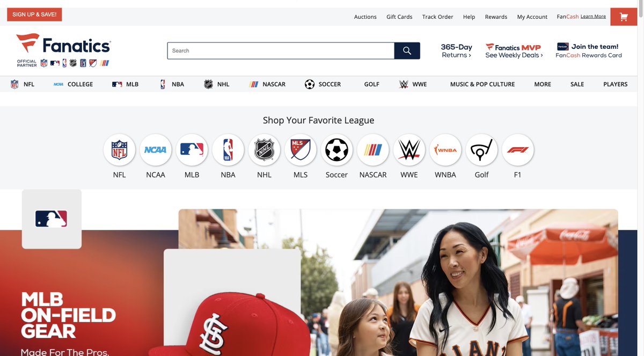Click the NFL label under its circle
The image size is (644, 356).
[x=119, y=175]
